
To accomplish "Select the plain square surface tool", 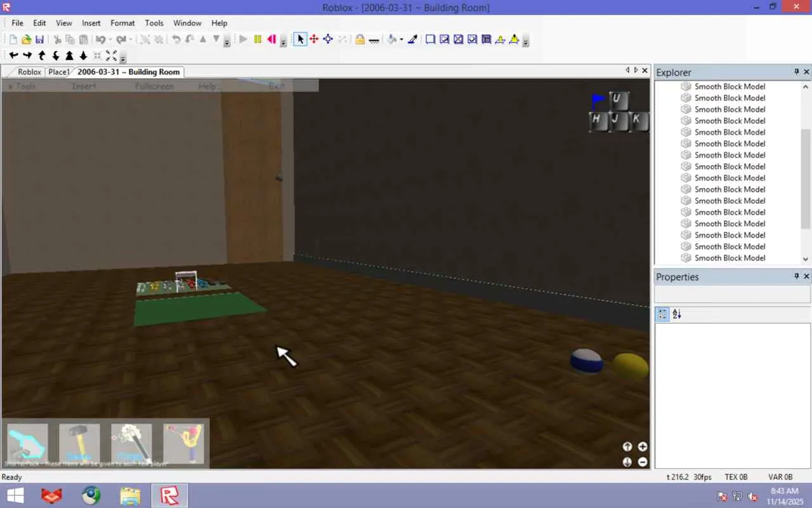I will pyautogui.click(x=430, y=39).
